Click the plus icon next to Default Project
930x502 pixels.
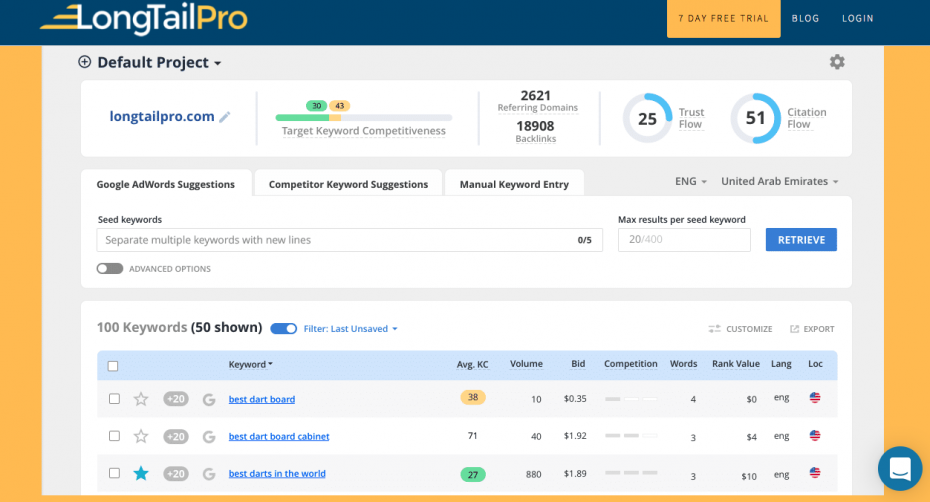pyautogui.click(x=84, y=62)
